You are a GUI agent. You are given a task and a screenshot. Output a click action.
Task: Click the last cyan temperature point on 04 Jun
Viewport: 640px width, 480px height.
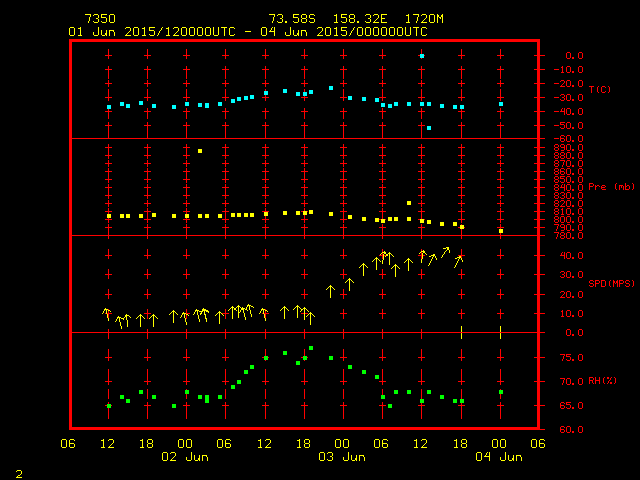(500, 104)
